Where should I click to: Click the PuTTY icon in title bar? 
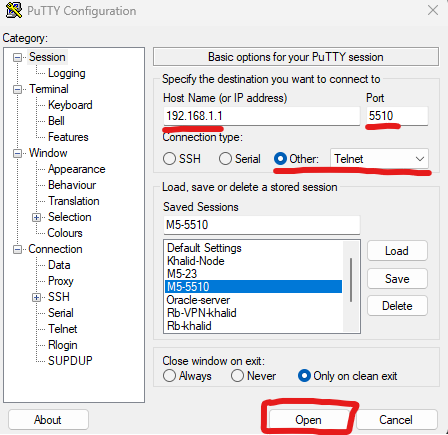click(14, 10)
